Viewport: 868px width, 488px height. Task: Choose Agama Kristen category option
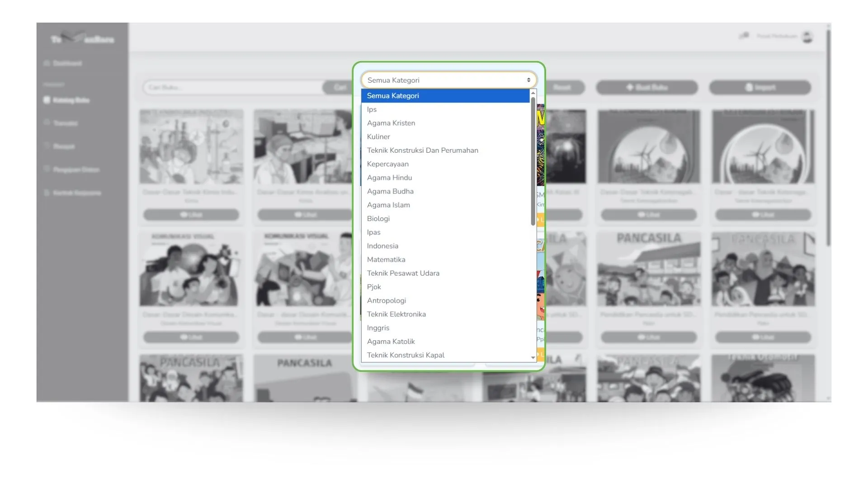pos(391,123)
